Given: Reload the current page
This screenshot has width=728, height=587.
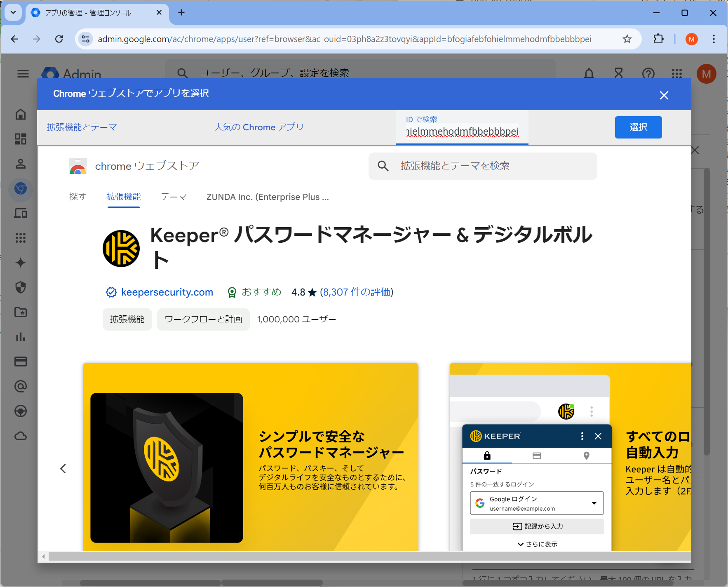Looking at the screenshot, I should pos(59,39).
